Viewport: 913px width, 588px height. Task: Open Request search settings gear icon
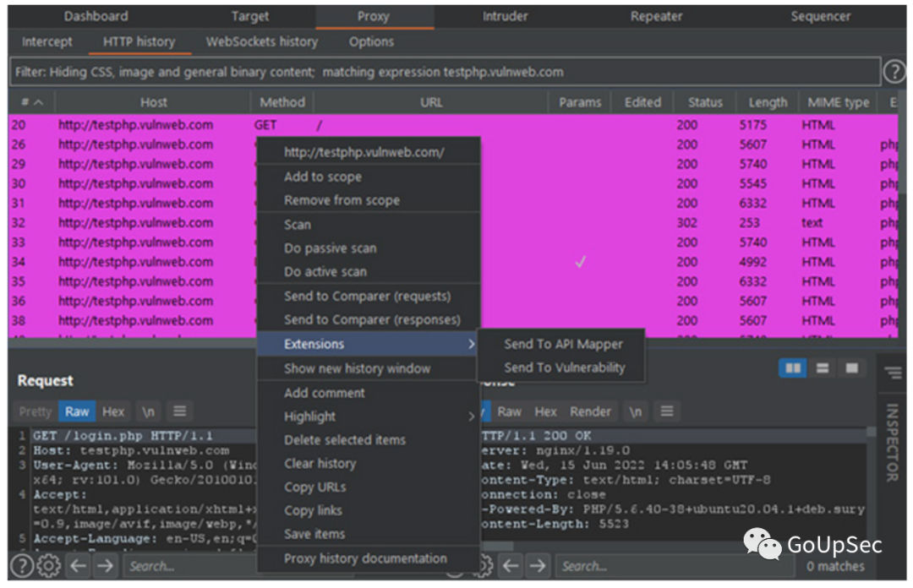click(49, 566)
